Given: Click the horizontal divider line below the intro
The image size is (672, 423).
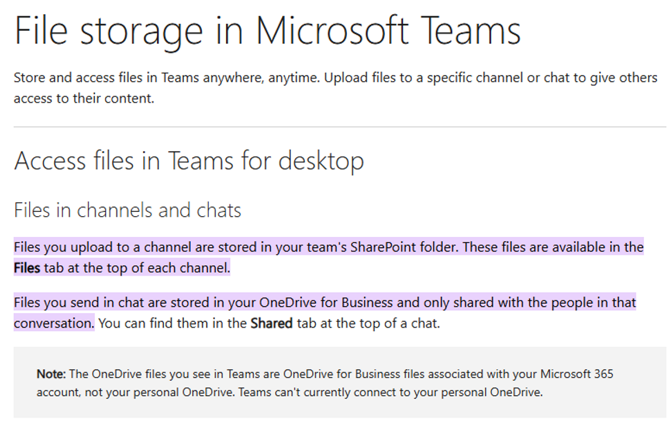Looking at the screenshot, I should point(339,127).
